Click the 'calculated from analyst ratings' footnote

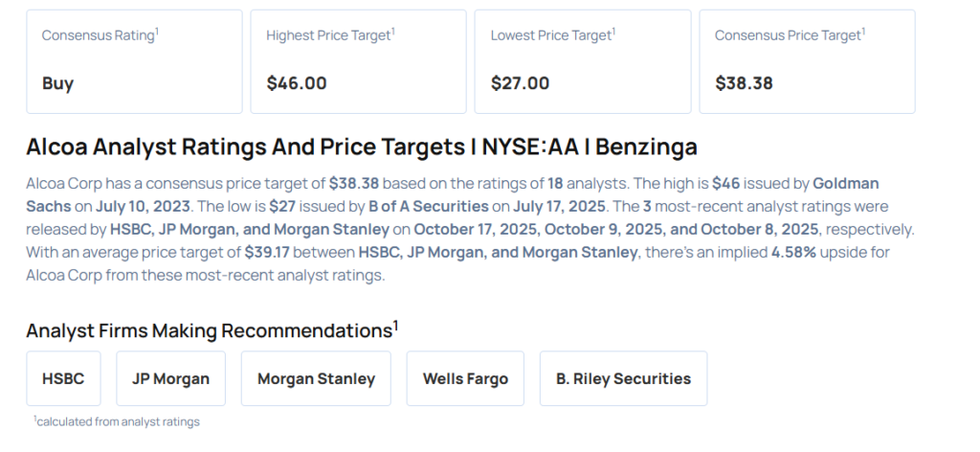coord(117,421)
